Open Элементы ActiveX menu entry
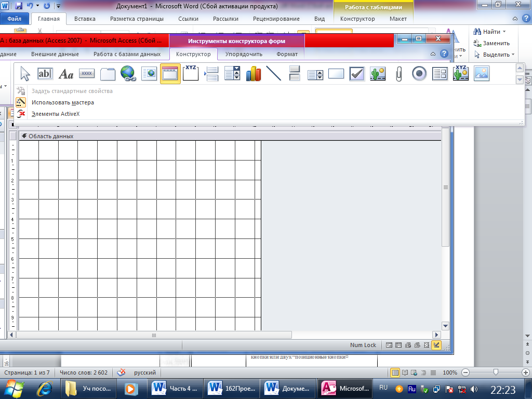Screen dimensions: 532x399 (48, 114)
